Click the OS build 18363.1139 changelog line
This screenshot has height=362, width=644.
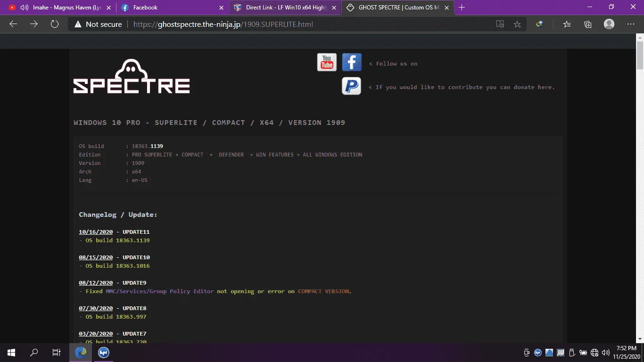115,240
